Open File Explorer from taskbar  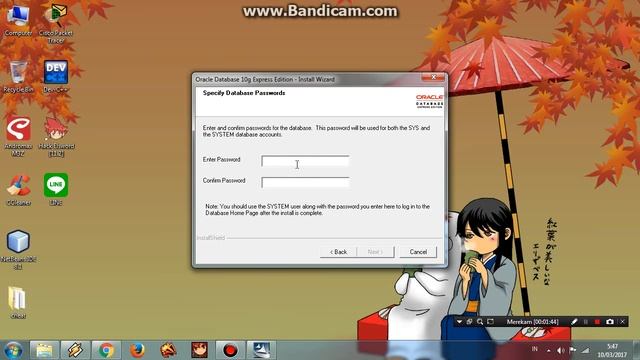click(44, 350)
